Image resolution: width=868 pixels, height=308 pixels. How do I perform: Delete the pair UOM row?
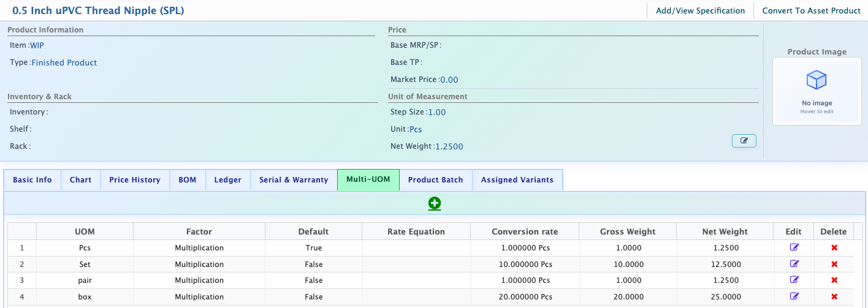pyautogui.click(x=834, y=280)
